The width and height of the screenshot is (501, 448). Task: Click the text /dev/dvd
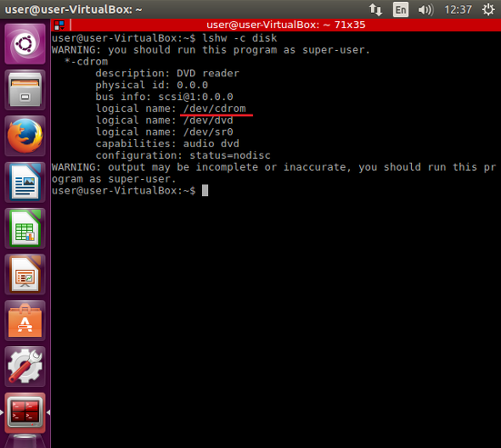pos(208,120)
